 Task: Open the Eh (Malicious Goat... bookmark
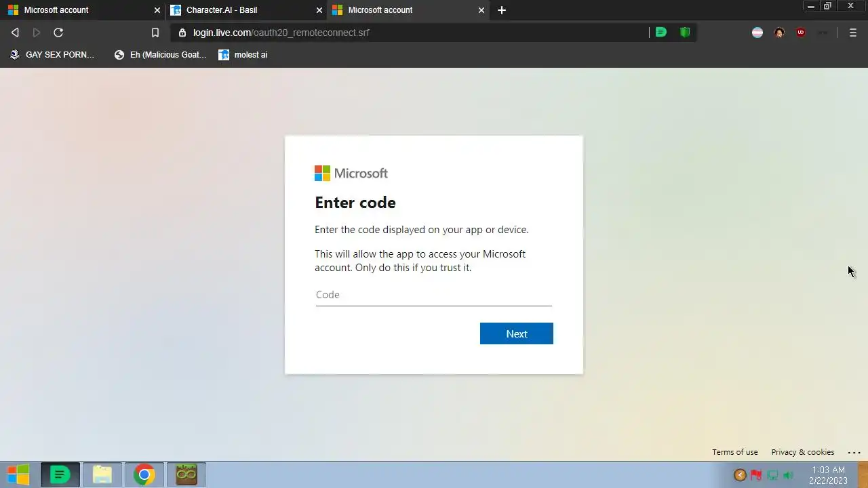point(160,55)
